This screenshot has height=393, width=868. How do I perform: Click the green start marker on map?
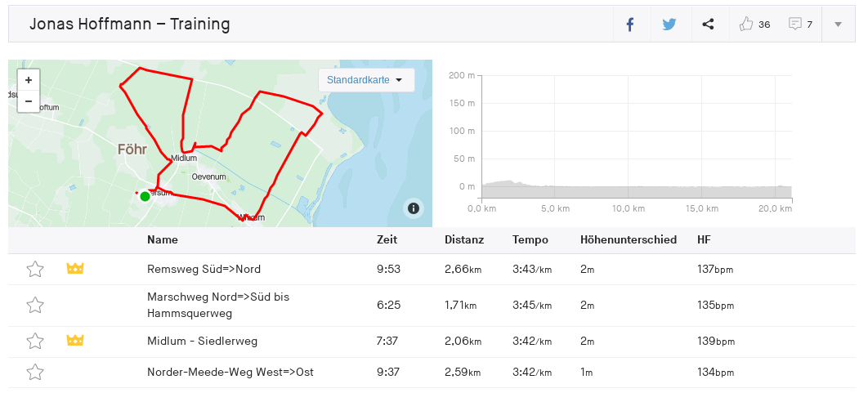[x=145, y=196]
